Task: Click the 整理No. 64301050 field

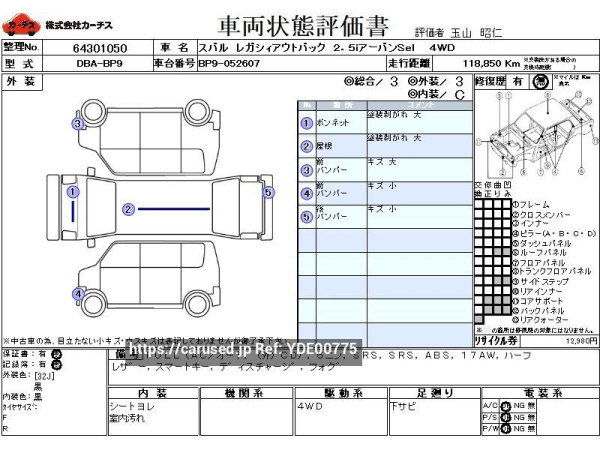Action: coord(100,47)
